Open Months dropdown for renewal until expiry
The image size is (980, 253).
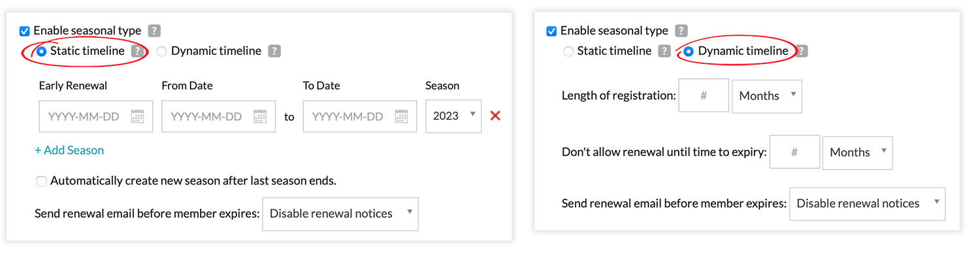(x=857, y=153)
